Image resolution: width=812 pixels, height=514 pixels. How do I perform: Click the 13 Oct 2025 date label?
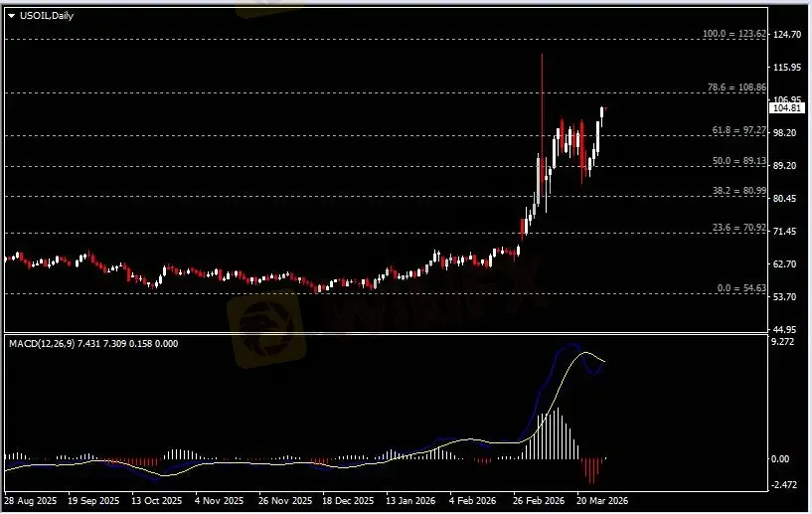(157, 501)
